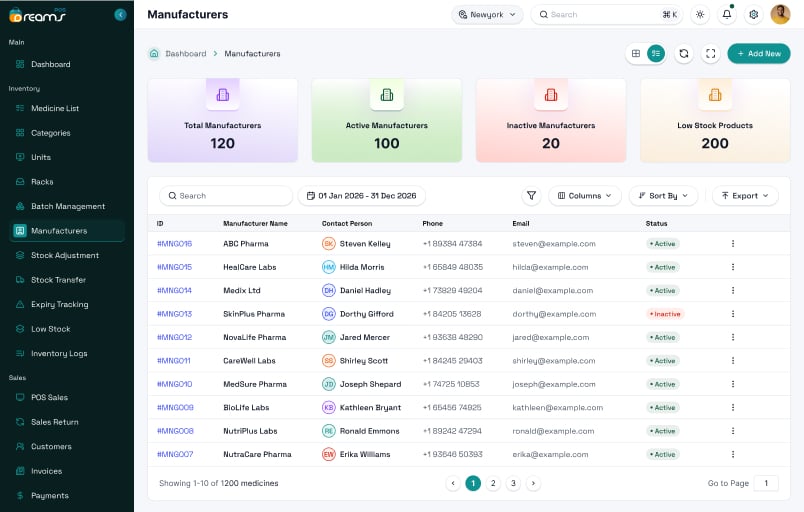This screenshot has height=512, width=804.
Task: Open row actions menu for ABC Pharma
Action: (733, 243)
